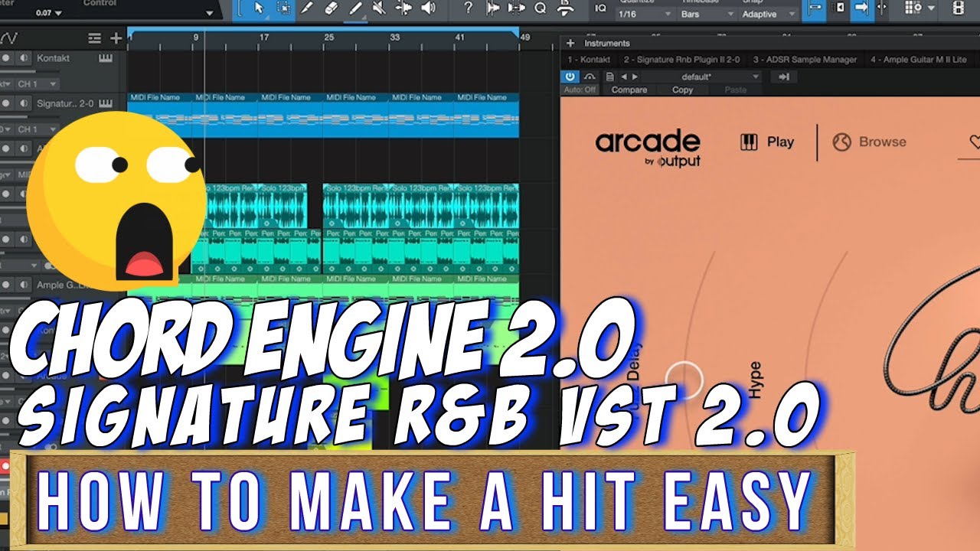Open the automation view icon above tracks

pos(10,38)
